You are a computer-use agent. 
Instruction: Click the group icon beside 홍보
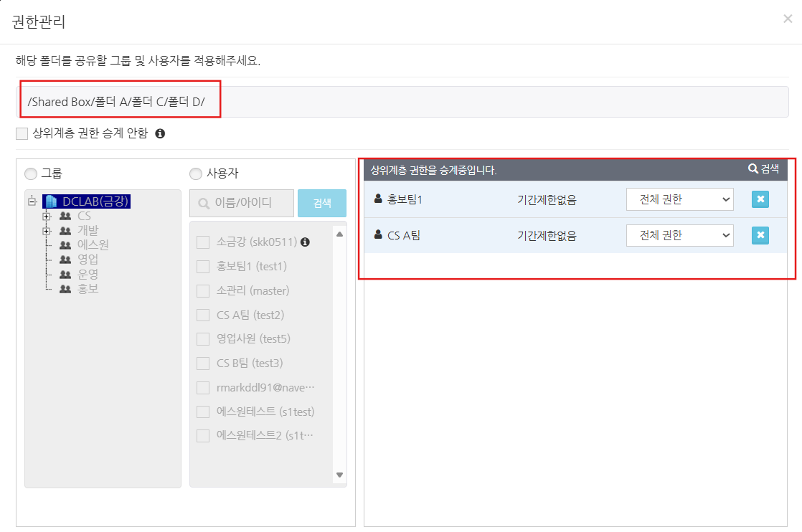[x=65, y=288]
